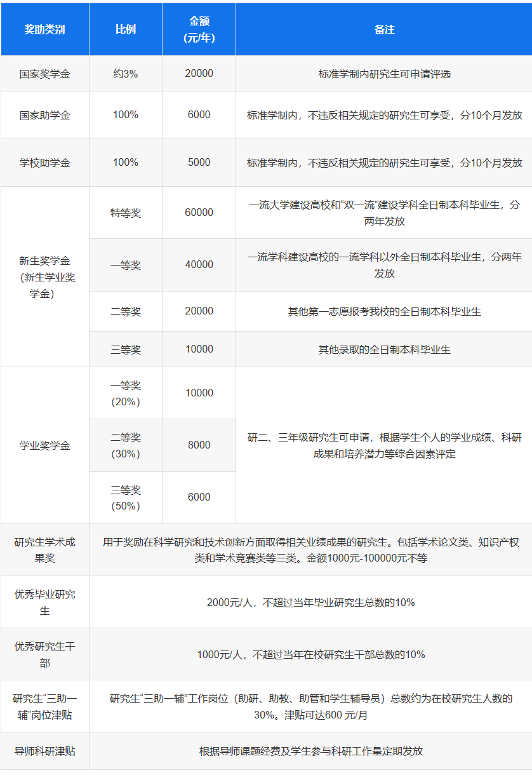Select the 一等奖 (20%) cell
Screen dimensions: 532x775
(125, 393)
